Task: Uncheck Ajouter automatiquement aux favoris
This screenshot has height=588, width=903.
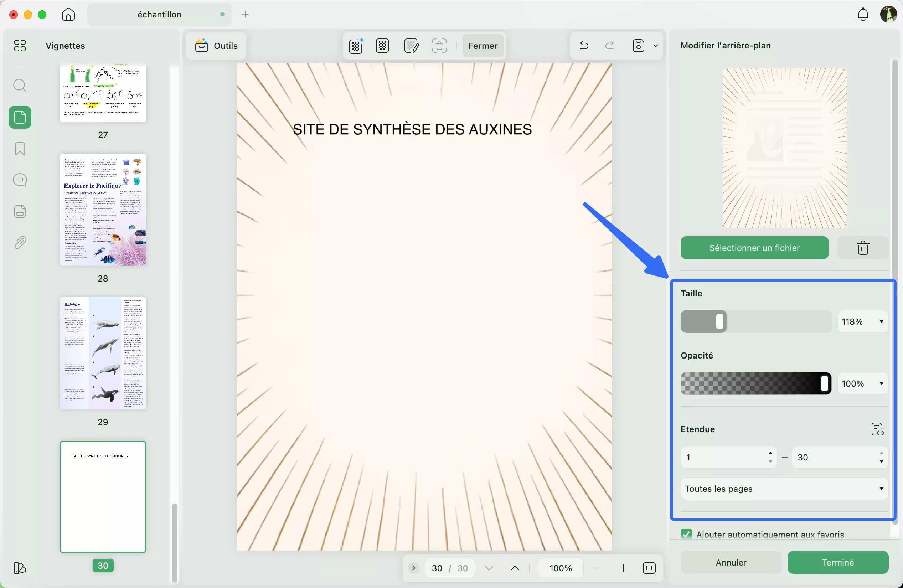Action: coord(686,534)
